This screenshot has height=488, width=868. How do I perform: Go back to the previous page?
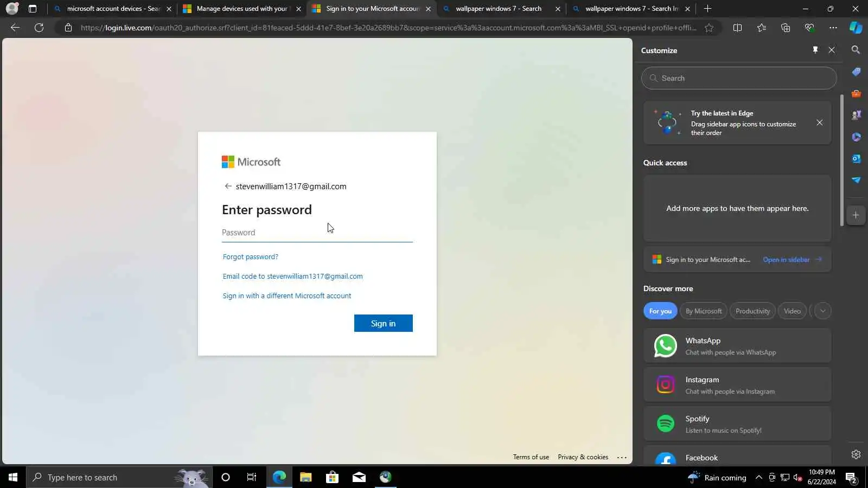[x=15, y=28]
